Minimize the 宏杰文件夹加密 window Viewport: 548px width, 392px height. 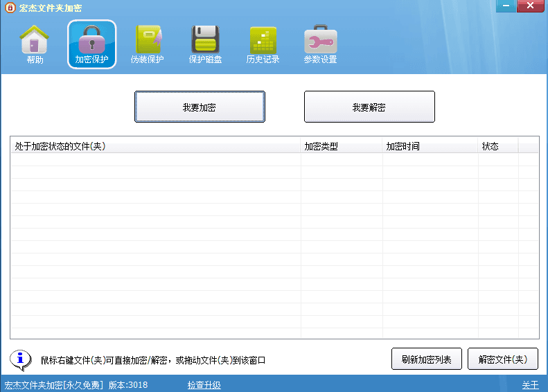[506, 6]
